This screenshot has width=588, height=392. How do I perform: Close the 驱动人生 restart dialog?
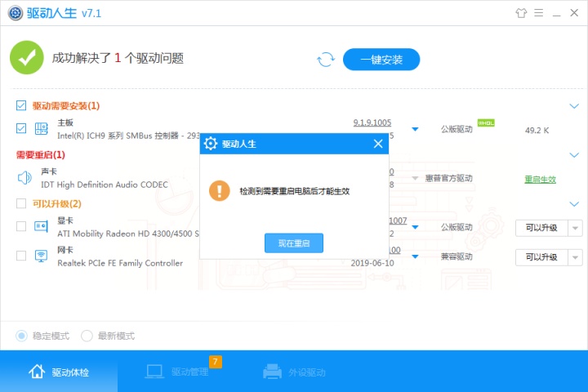[378, 144]
